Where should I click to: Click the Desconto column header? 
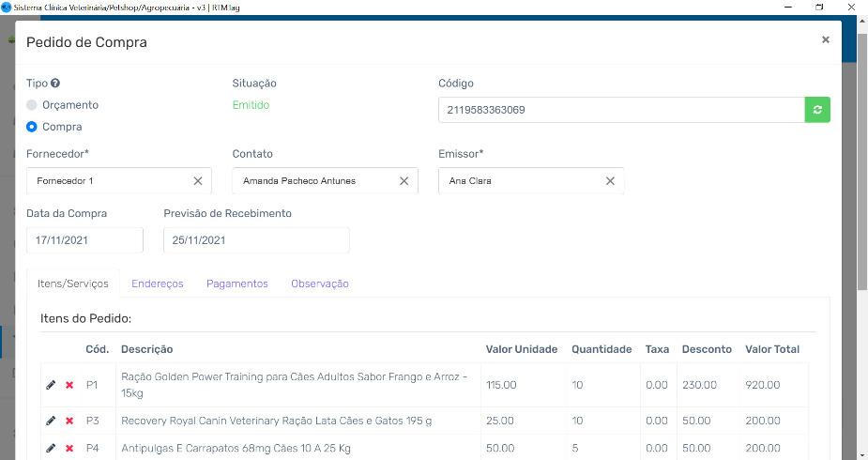707,349
